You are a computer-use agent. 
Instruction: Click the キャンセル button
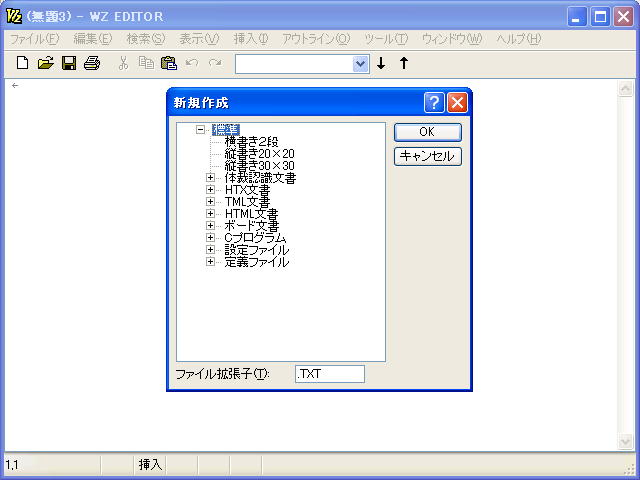(427, 156)
